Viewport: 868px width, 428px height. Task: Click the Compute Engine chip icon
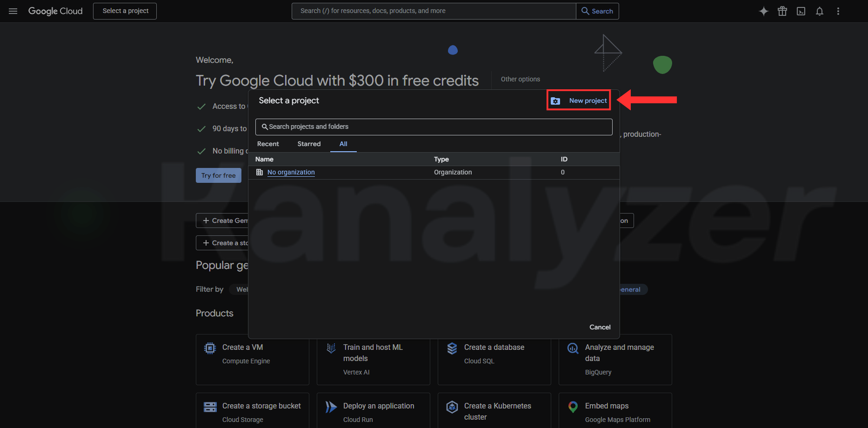tap(210, 348)
